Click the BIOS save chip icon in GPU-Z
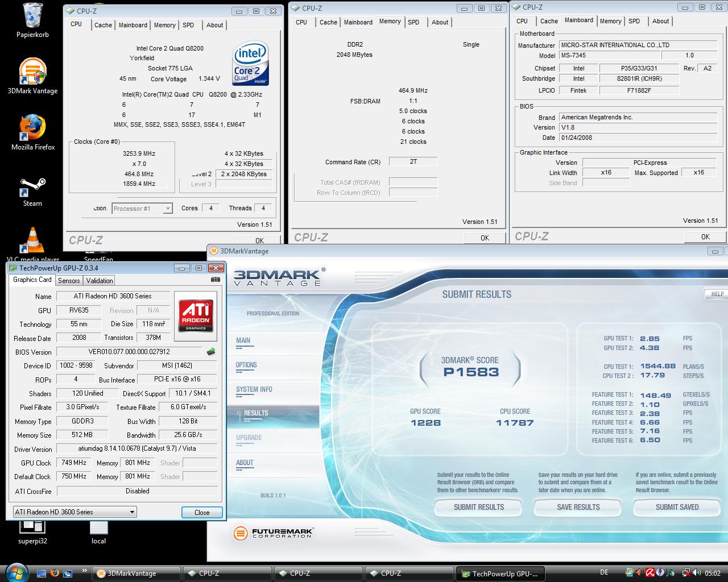Screen dimensions: 728x582 tap(211, 352)
